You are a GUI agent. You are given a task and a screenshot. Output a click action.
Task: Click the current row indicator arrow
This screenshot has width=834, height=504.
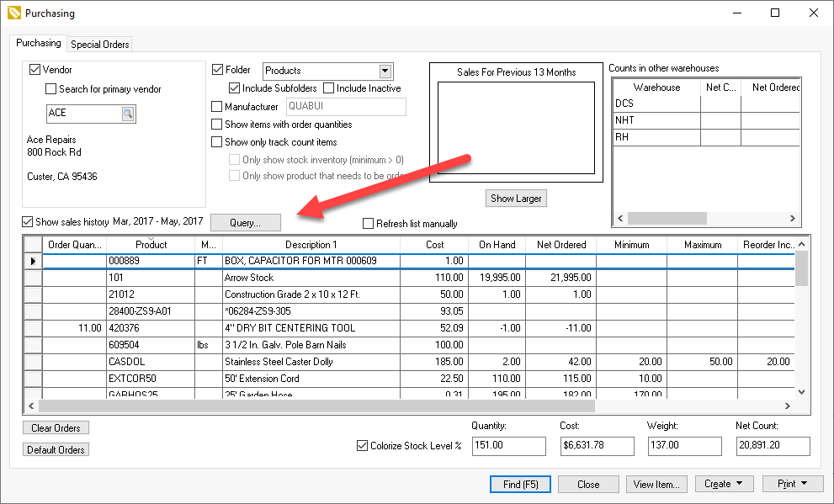click(x=33, y=261)
